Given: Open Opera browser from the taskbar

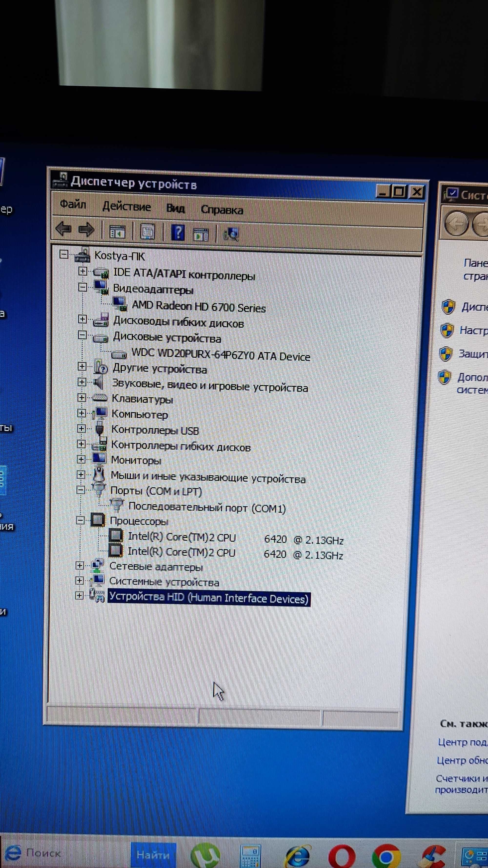Looking at the screenshot, I should point(342,857).
